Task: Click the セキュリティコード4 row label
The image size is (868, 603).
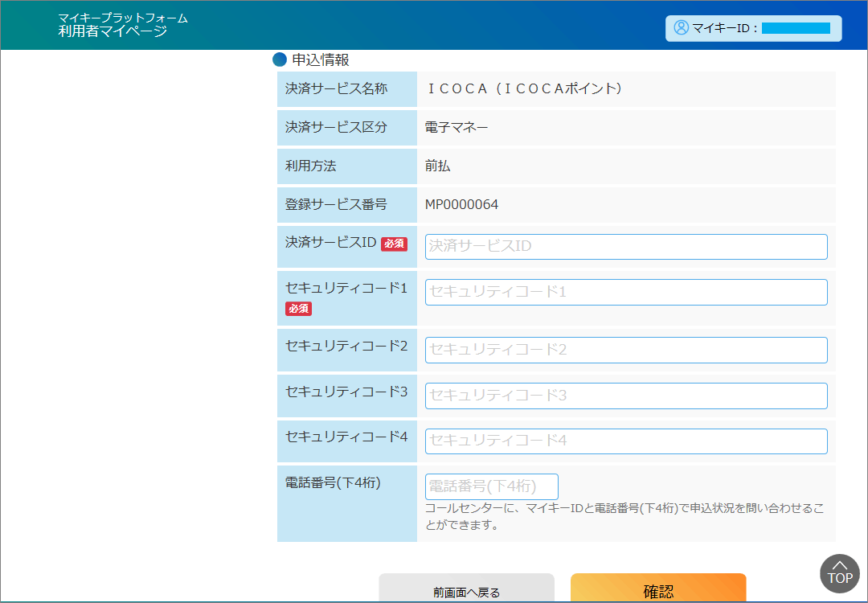Action: click(346, 437)
